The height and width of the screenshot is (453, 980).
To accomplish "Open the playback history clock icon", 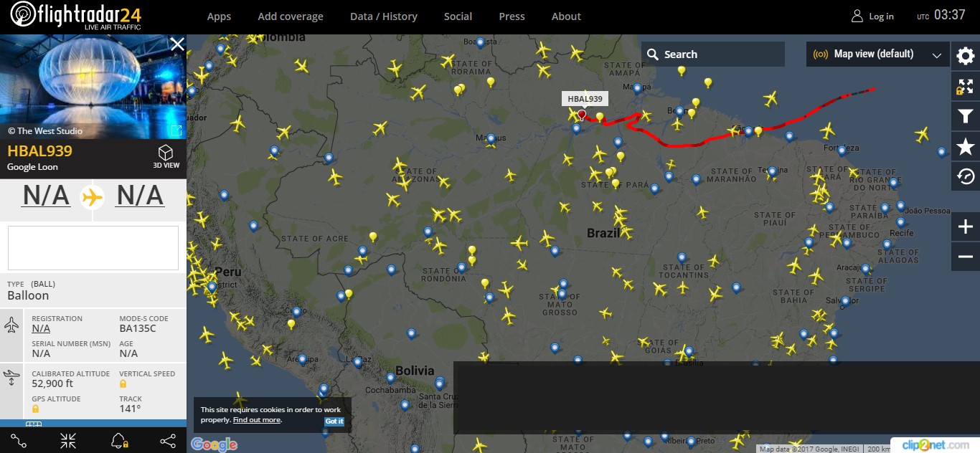I will point(966,176).
